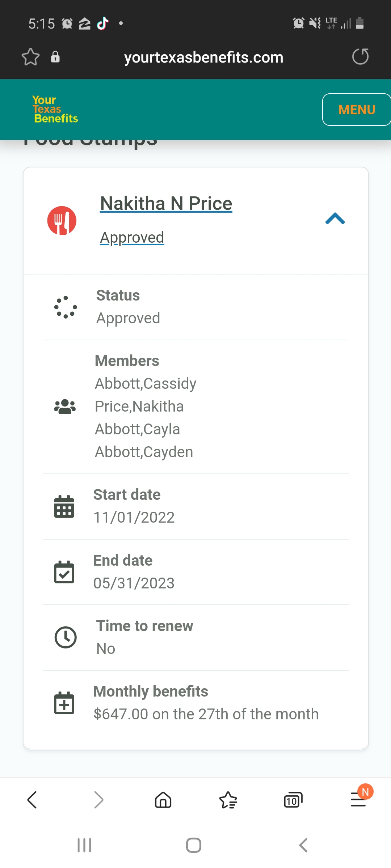Image resolution: width=391 pixels, height=868 pixels.
Task: Tap the Android home button
Action: [x=194, y=845]
